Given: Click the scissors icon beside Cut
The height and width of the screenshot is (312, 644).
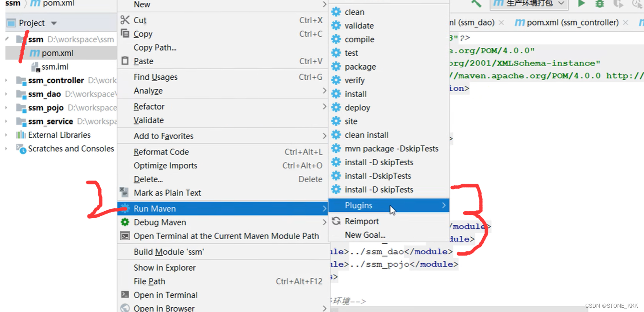Looking at the screenshot, I should [x=125, y=20].
